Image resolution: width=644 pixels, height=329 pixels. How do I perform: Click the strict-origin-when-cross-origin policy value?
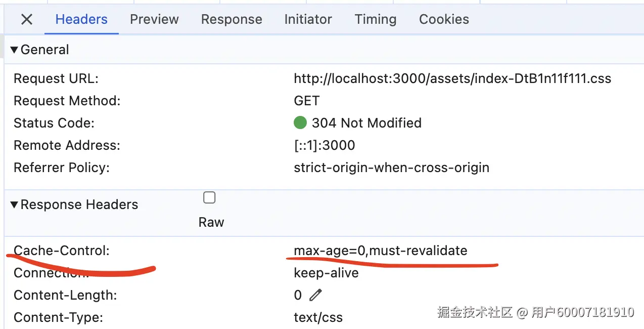391,168
